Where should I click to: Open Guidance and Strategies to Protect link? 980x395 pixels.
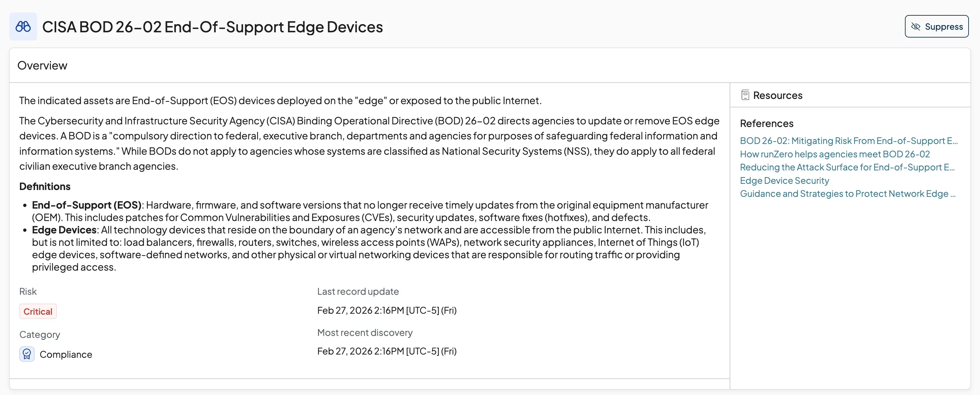coord(847,194)
